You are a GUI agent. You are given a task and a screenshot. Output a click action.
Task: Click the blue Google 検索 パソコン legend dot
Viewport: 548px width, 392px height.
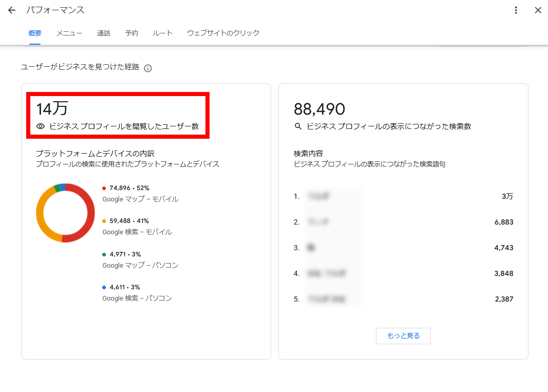click(104, 287)
